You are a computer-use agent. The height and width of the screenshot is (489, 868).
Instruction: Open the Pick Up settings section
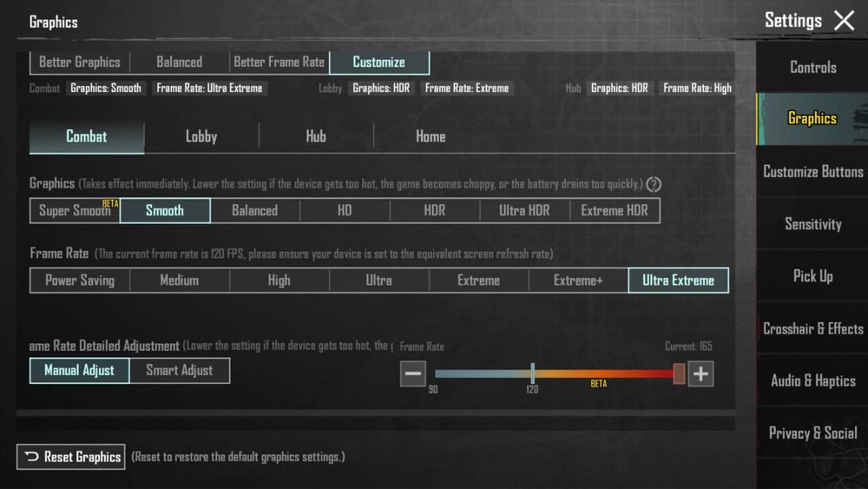(812, 276)
